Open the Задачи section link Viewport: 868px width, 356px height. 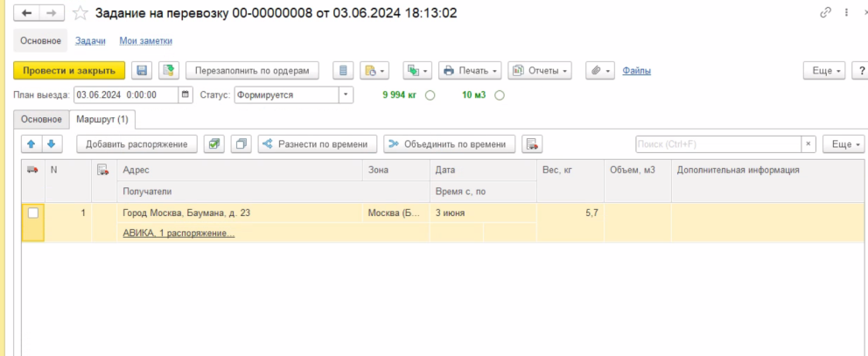90,41
